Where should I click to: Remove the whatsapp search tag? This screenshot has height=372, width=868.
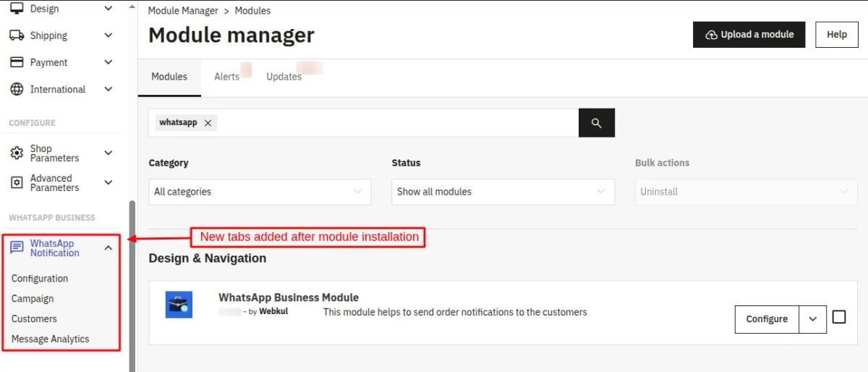pos(208,123)
